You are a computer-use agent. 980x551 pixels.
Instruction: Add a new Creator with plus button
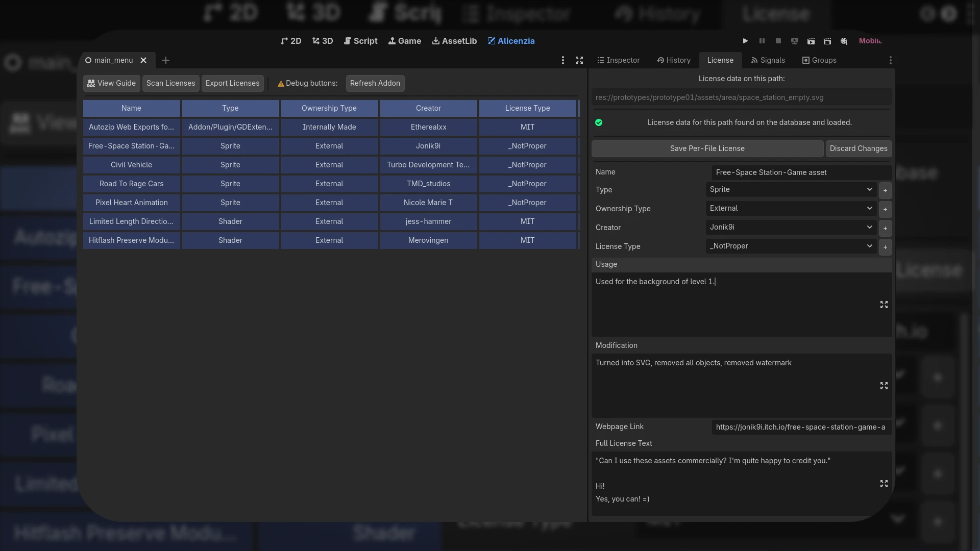point(885,228)
